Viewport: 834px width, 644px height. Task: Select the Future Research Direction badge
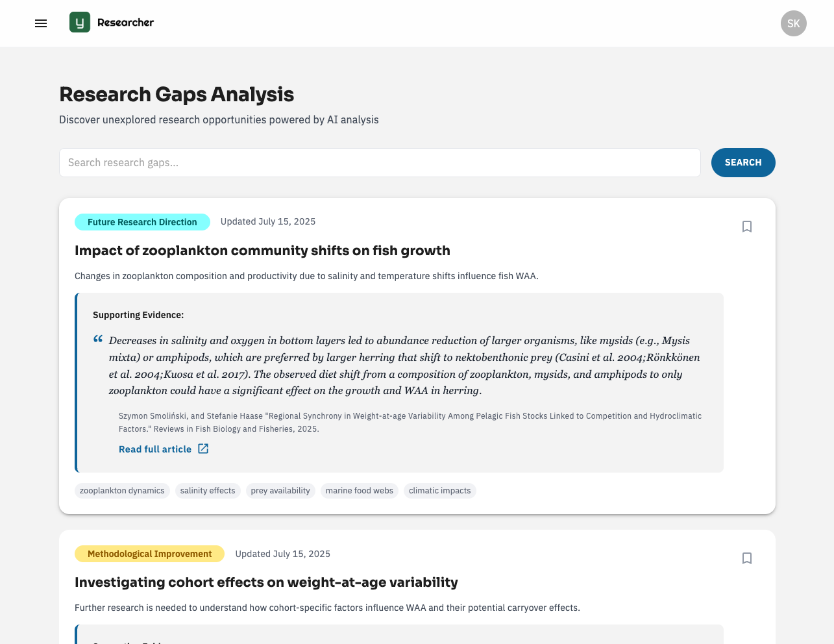tap(142, 222)
